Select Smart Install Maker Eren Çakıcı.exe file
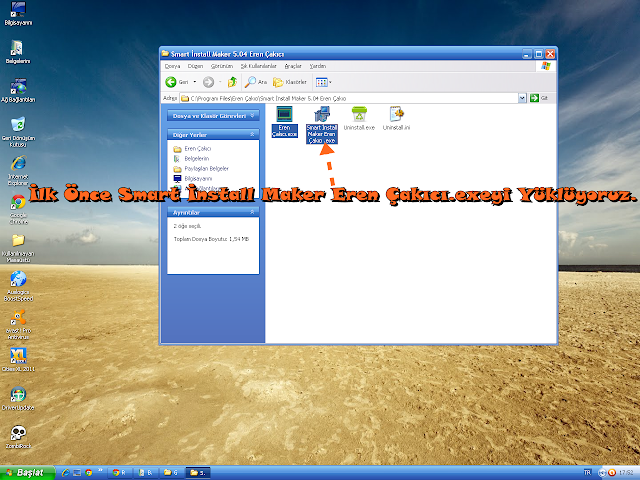The width and height of the screenshot is (640, 480). [322, 124]
